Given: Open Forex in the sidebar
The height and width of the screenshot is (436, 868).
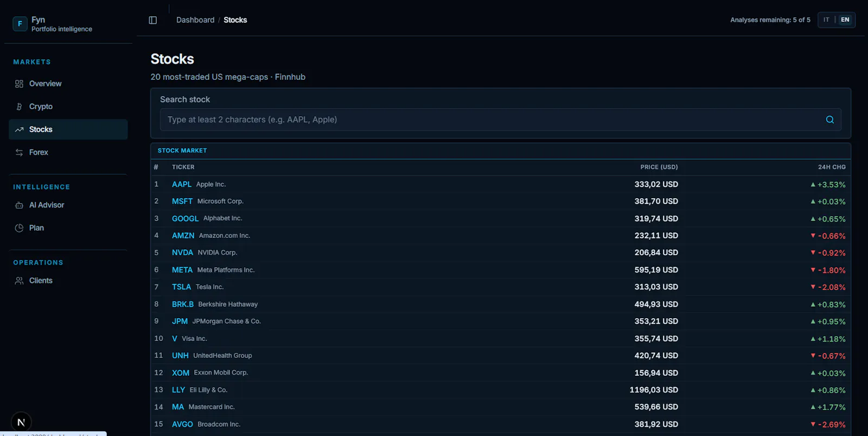Looking at the screenshot, I should point(68,153).
